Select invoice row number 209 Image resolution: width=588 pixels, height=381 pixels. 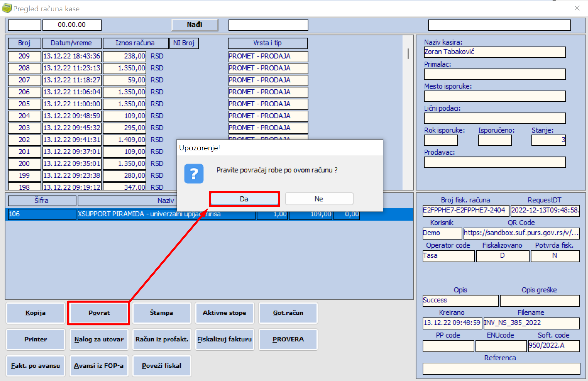tap(24, 56)
